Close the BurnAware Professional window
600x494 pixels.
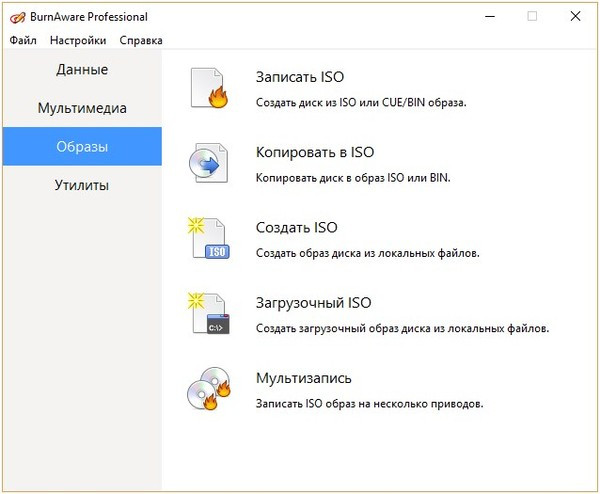pos(575,16)
